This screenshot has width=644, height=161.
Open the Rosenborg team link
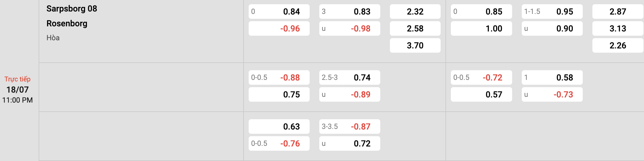pyautogui.click(x=67, y=24)
